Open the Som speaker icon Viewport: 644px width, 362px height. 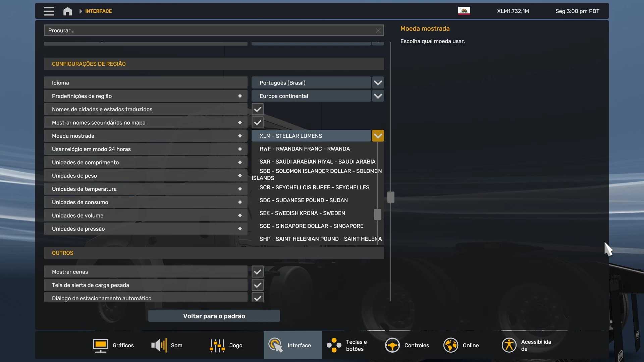(x=159, y=345)
